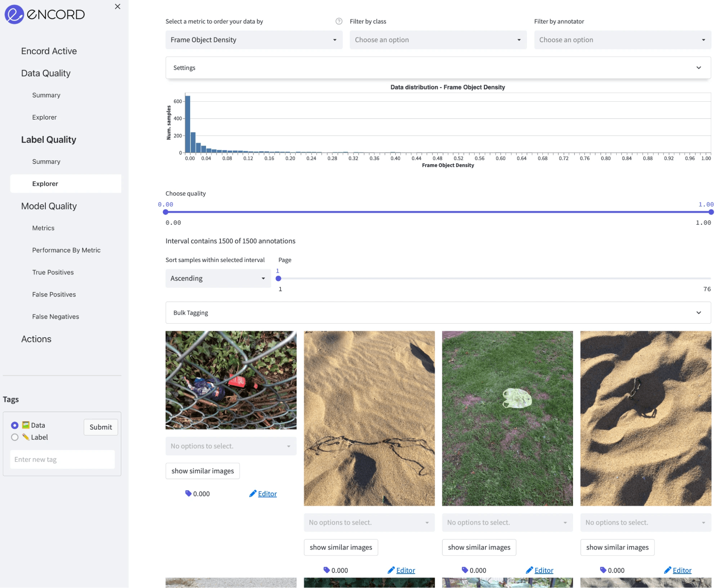Click the pencil icon next to the rightmost Editor link
720x588 pixels.
(x=668, y=570)
